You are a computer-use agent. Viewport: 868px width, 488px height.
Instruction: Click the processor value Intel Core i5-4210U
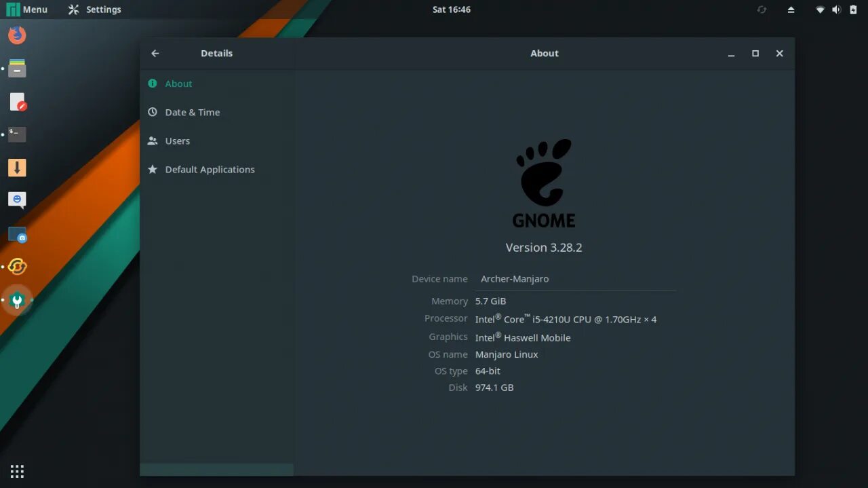[566, 319]
